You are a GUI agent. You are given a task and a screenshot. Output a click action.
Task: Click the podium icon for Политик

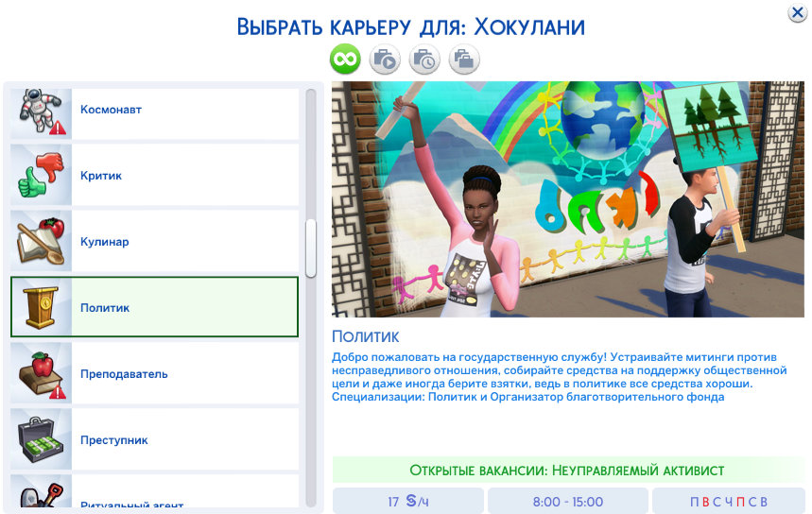(41, 308)
